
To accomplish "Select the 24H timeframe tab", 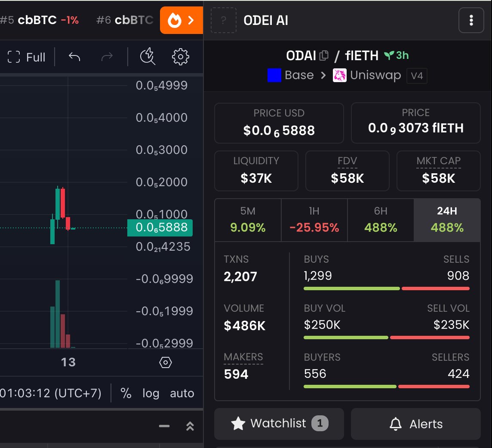I will [x=447, y=220].
